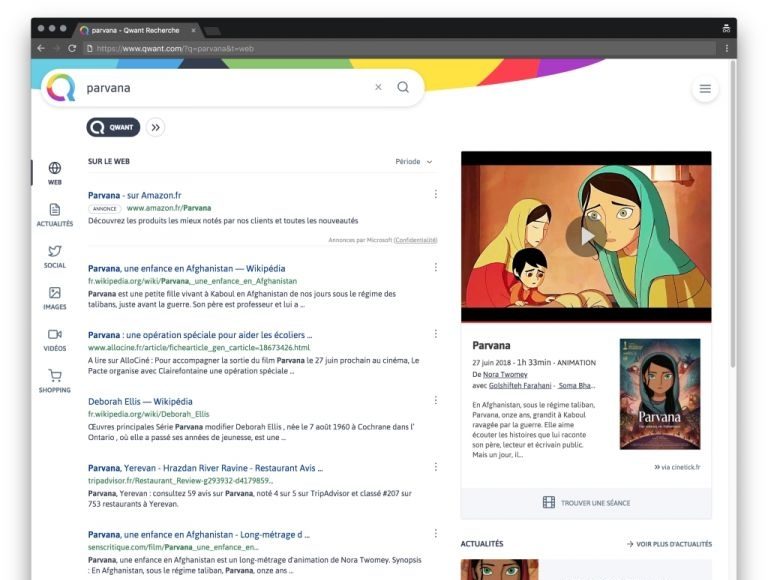Image resolution: width=768 pixels, height=580 pixels.
Task: Open a new tab using the tab-strip button
Action: coord(212,31)
